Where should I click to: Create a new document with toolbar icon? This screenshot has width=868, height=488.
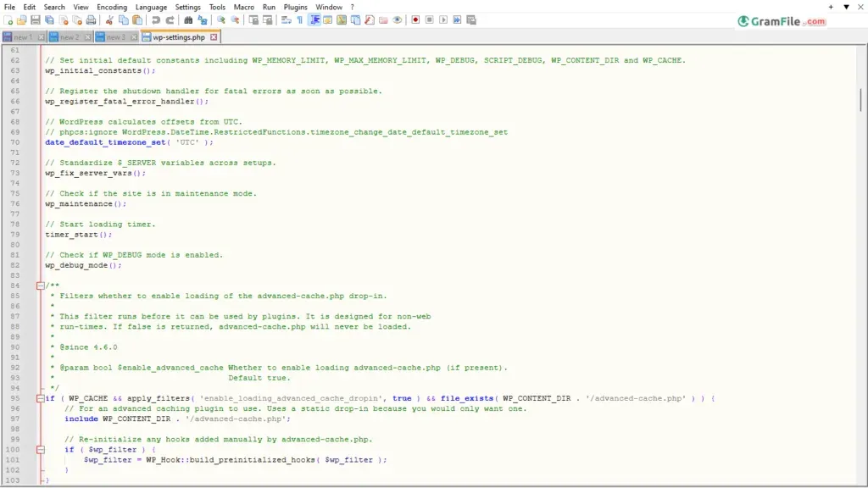pos(8,20)
